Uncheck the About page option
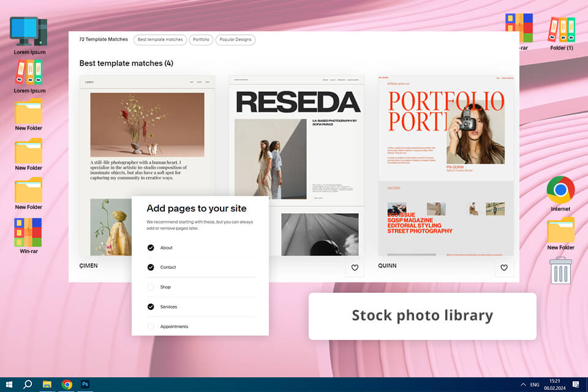The width and height of the screenshot is (588, 392). pyautogui.click(x=151, y=247)
